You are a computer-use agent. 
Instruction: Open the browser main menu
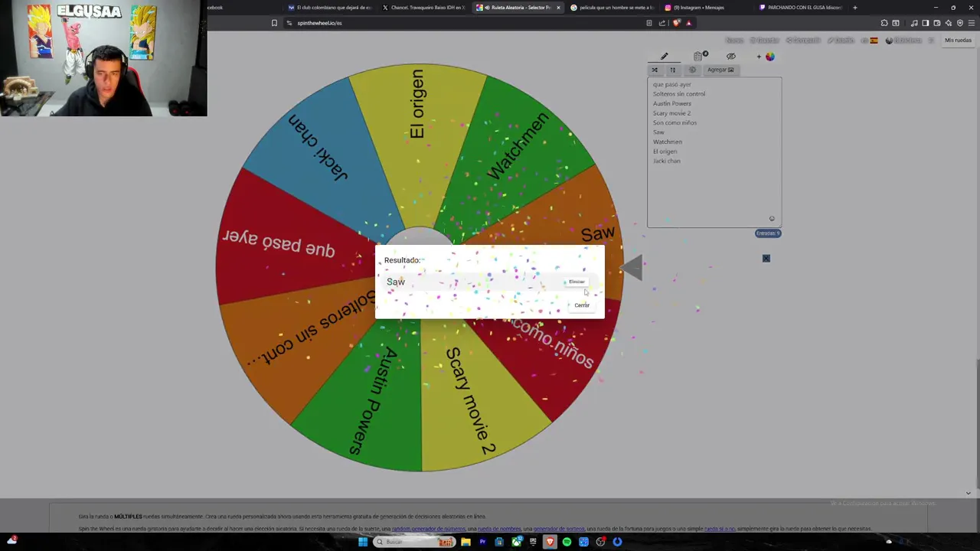coord(972,23)
